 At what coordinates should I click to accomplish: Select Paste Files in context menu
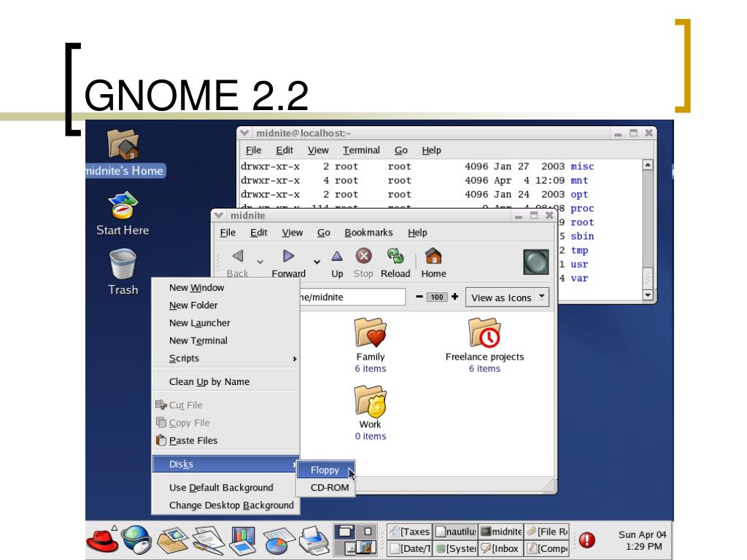226,440
